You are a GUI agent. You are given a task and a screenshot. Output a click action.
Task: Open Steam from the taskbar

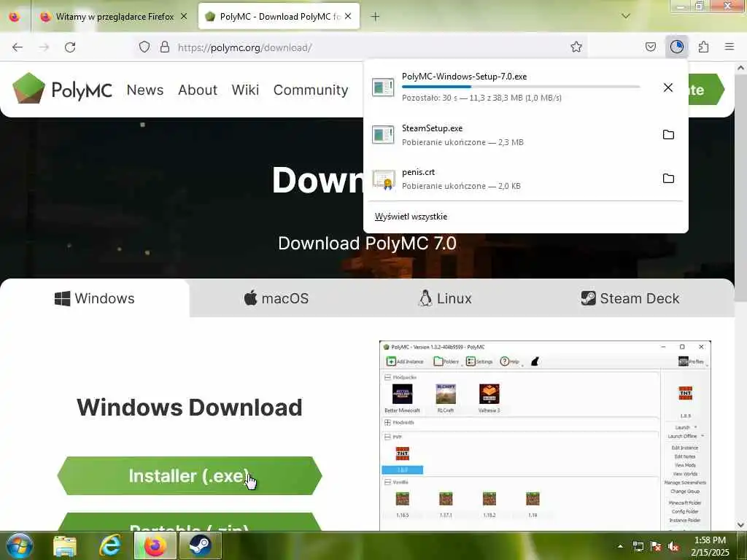point(201,545)
